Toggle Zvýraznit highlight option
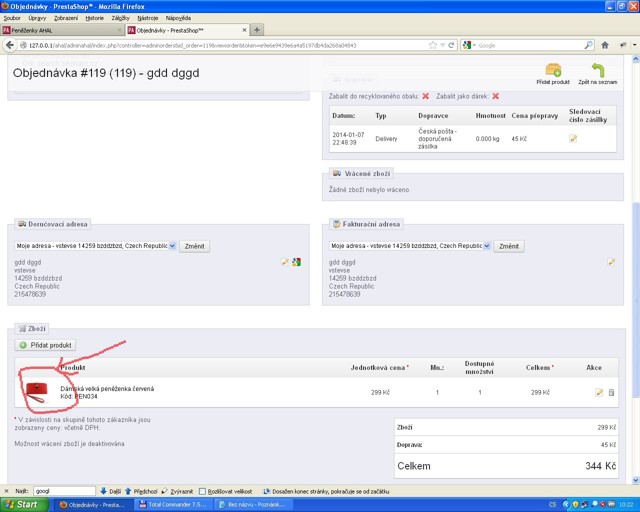This screenshot has height=512, width=640. [177, 491]
